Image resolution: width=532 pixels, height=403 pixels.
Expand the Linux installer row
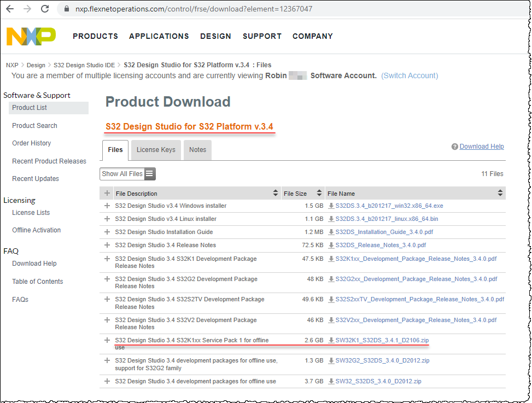tap(107, 219)
